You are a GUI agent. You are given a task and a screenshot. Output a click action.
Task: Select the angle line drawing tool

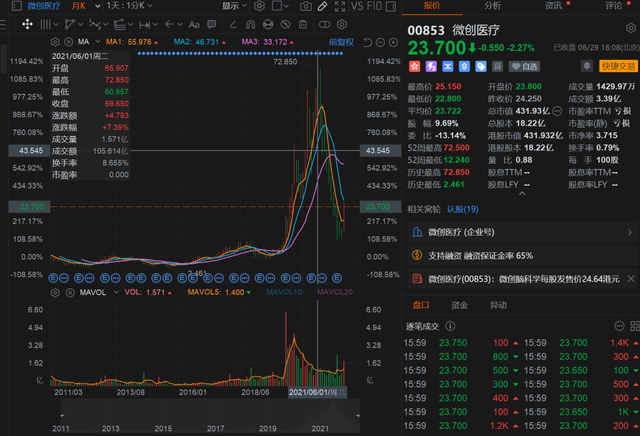pos(233,24)
